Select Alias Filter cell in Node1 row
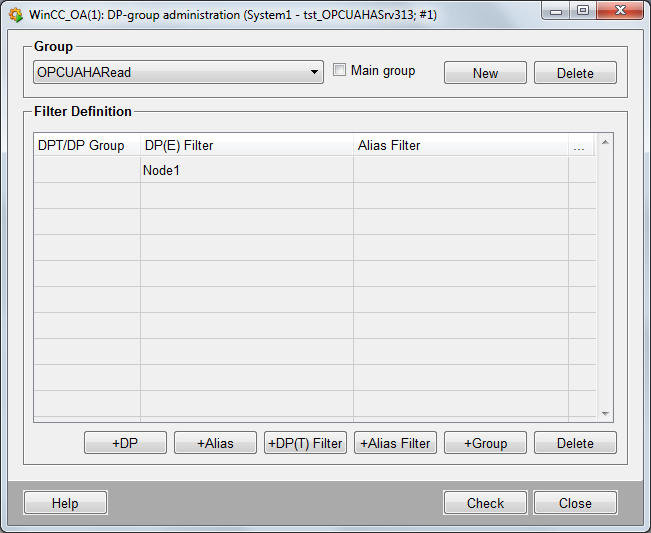 (461, 170)
